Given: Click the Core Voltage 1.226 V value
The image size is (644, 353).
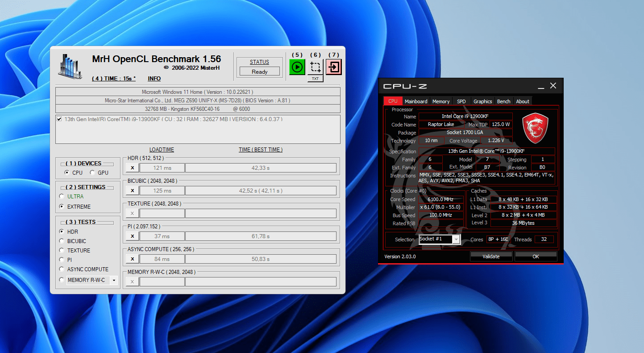Looking at the screenshot, I should click(x=495, y=140).
